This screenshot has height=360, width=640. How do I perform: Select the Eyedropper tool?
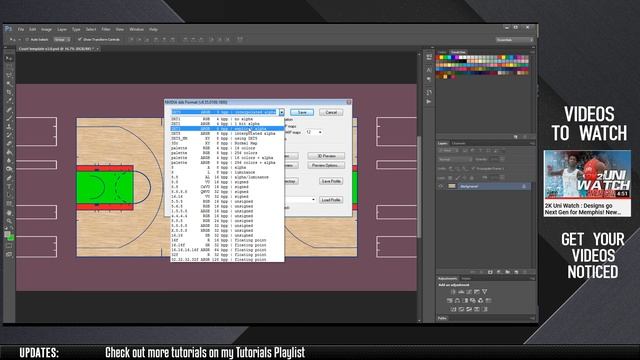9,101
